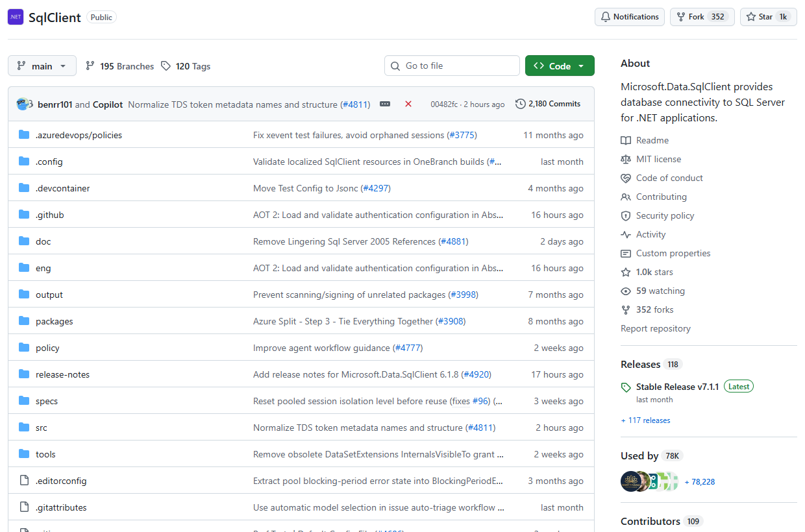The image size is (805, 532).
Task: Open the SqlClient repository title link
Action: pos(55,18)
